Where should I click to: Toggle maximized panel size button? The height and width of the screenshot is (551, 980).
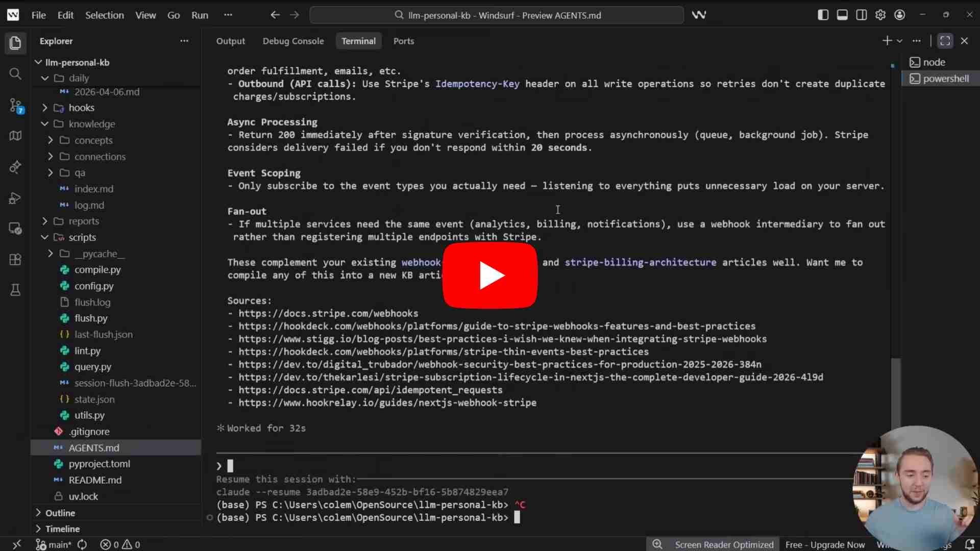pos(945,41)
